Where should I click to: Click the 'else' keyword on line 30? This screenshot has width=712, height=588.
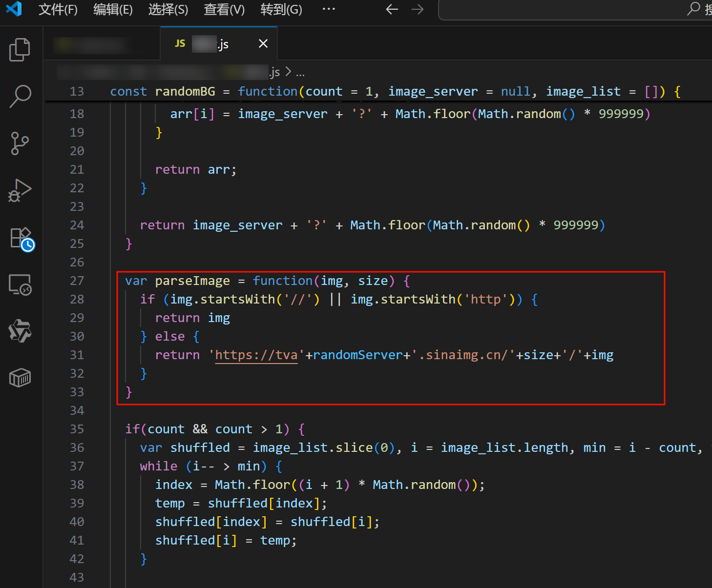(x=170, y=336)
